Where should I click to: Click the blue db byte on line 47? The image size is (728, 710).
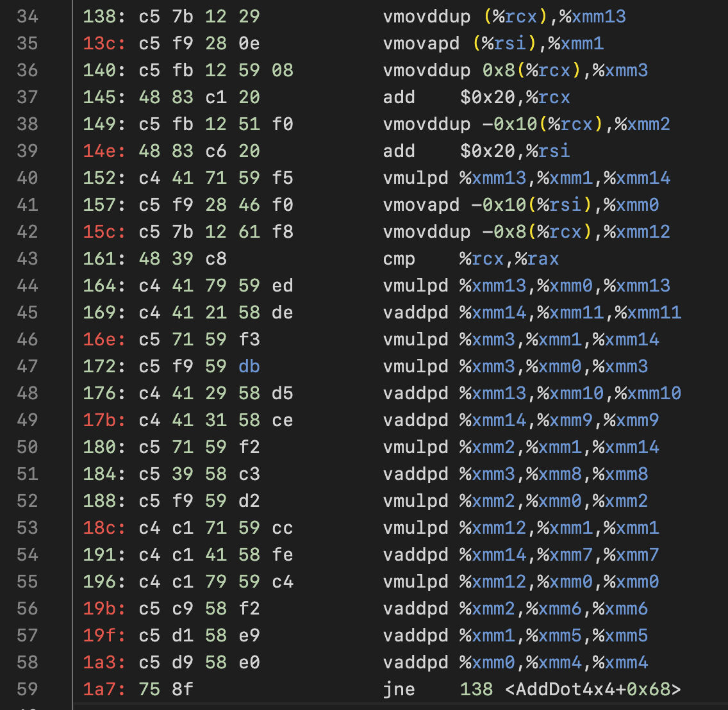point(249,366)
